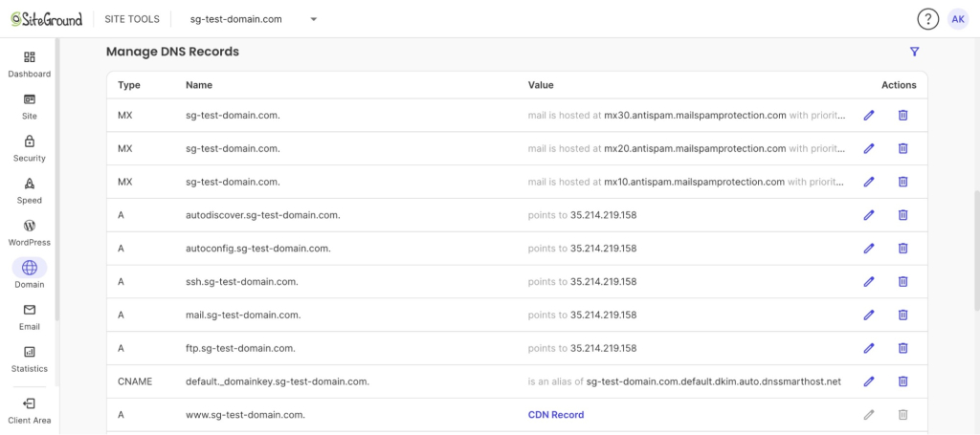Click the SiteGround logo
This screenshot has height=435, width=980.
click(x=47, y=19)
